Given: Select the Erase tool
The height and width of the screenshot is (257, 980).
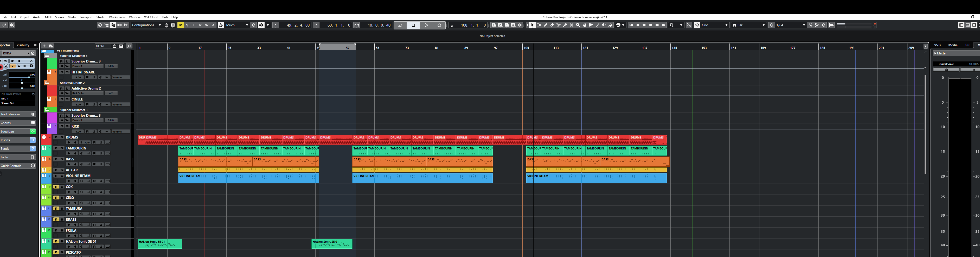Looking at the screenshot, I should coord(552,25).
